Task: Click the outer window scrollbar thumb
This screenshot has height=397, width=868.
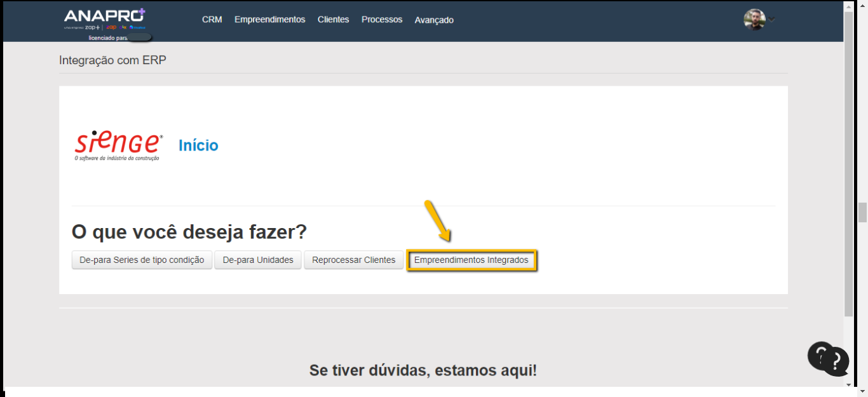Action: click(x=862, y=213)
